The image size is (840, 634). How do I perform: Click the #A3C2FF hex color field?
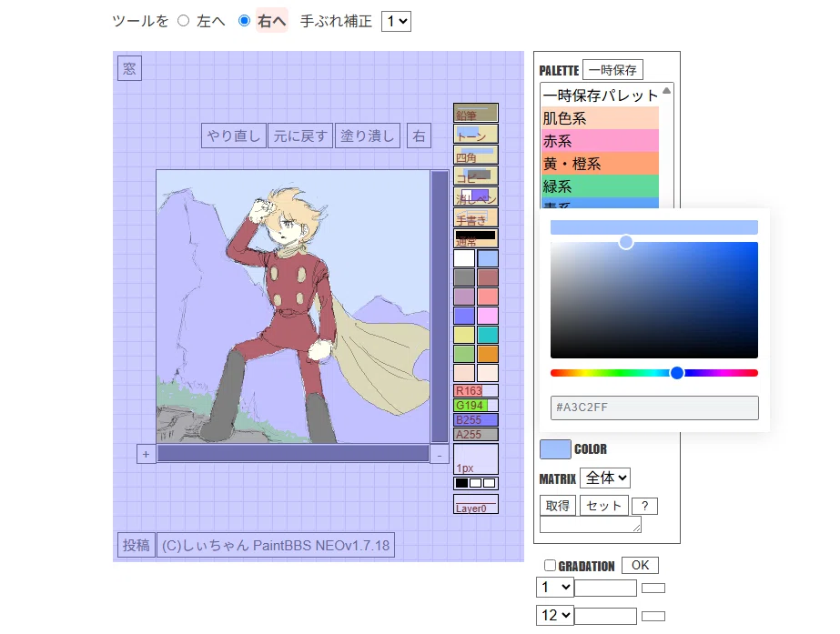click(x=654, y=408)
